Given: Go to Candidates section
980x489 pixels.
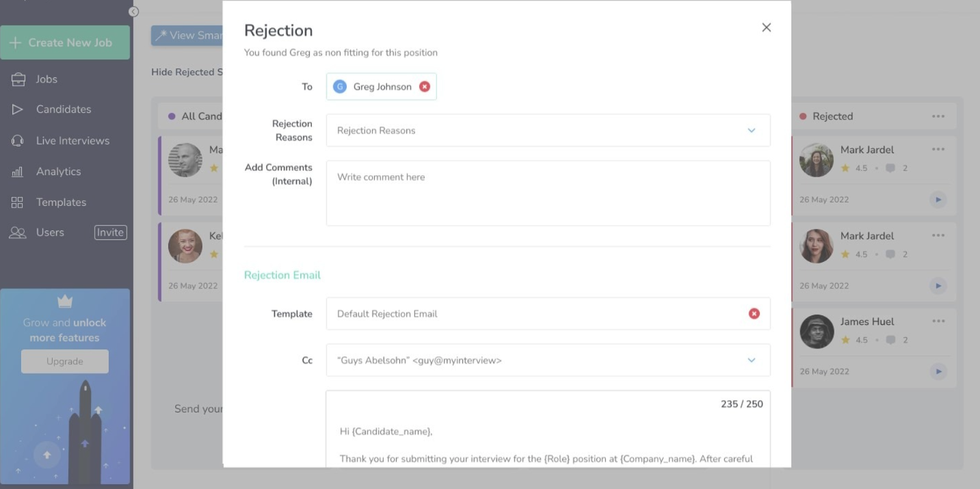Looking at the screenshot, I should 63,109.
